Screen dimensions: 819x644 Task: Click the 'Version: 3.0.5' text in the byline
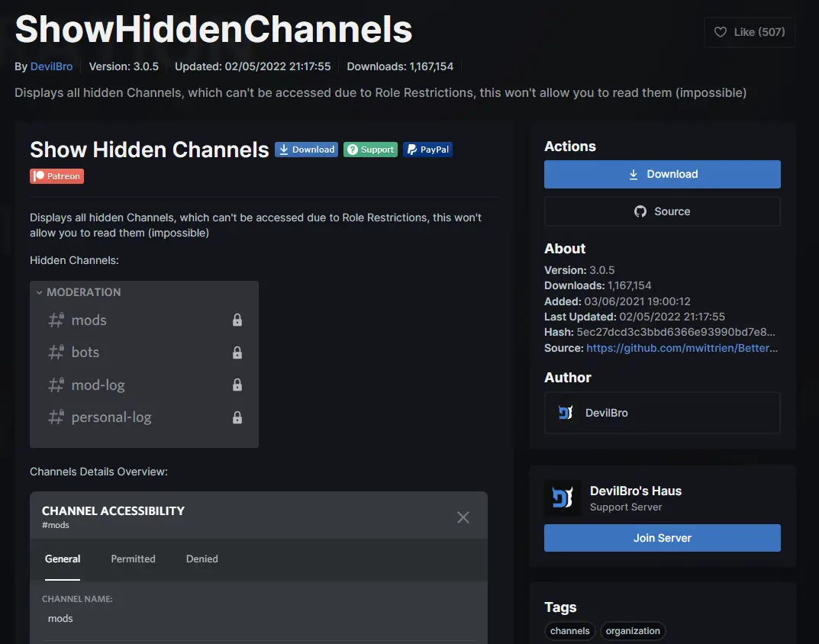124,66
